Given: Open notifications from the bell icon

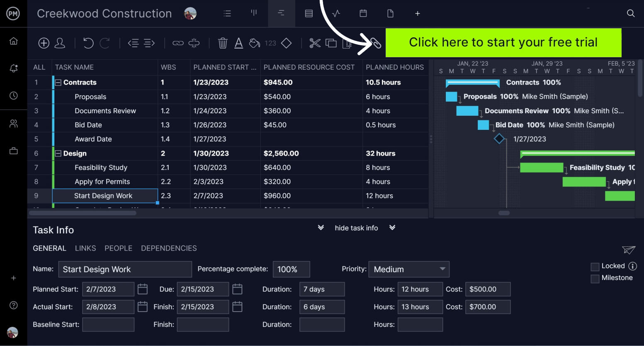Looking at the screenshot, I should tap(14, 68).
